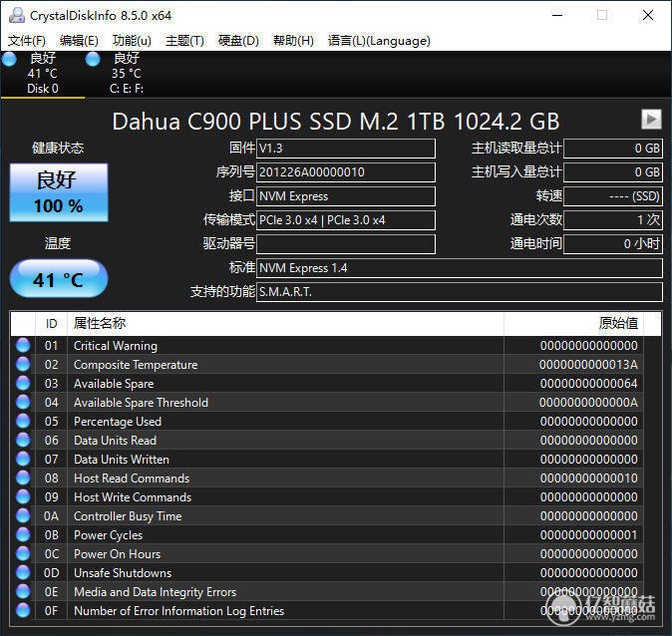This screenshot has width=672, height=636.
Task: Click the 41 °C temperature button
Action: pyautogui.click(x=59, y=278)
